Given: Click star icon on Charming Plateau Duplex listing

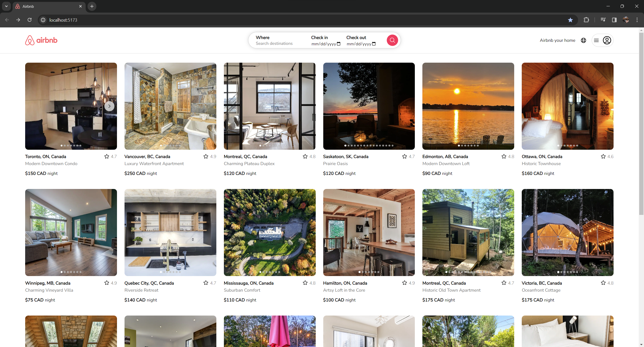Looking at the screenshot, I should (305, 157).
